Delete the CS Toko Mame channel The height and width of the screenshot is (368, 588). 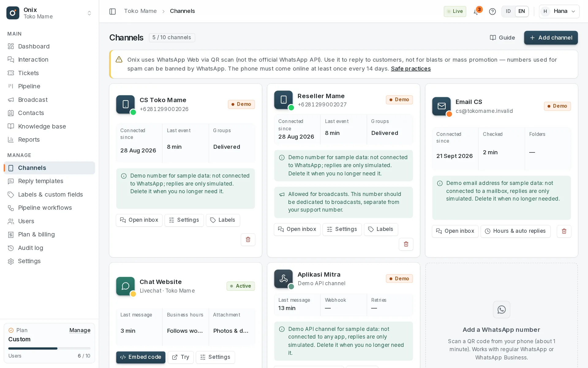pyautogui.click(x=248, y=240)
